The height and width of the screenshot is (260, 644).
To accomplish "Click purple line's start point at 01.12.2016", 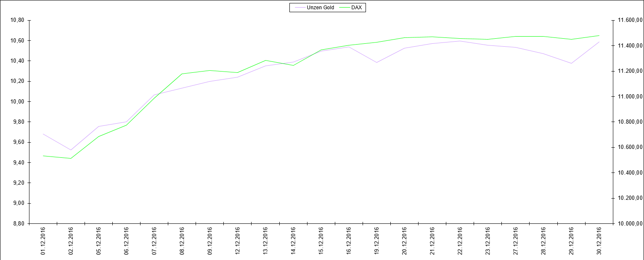I will pos(43,134).
